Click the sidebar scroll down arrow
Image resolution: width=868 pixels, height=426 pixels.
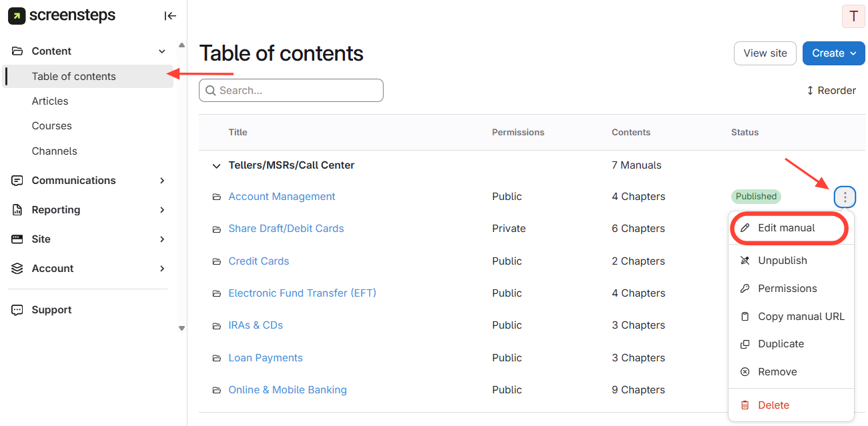click(181, 328)
